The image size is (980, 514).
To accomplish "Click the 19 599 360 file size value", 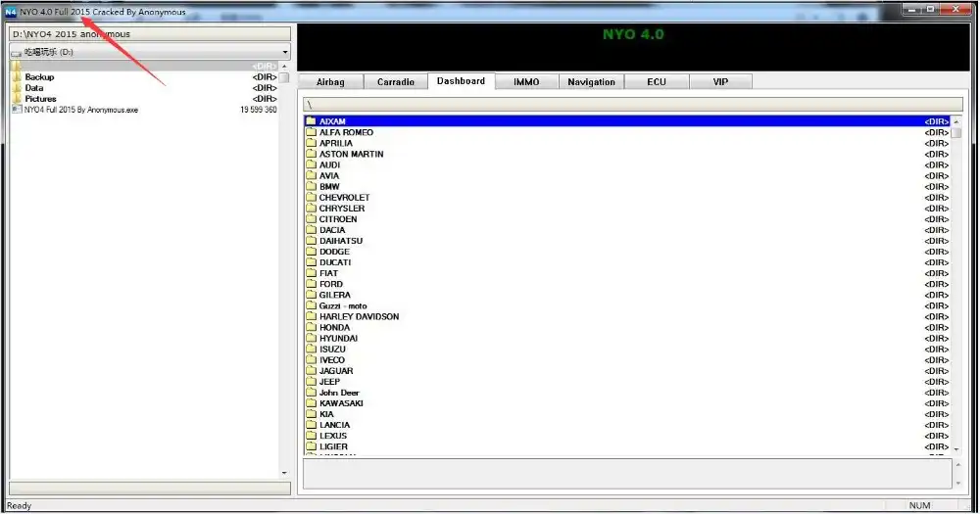I will click(x=258, y=110).
